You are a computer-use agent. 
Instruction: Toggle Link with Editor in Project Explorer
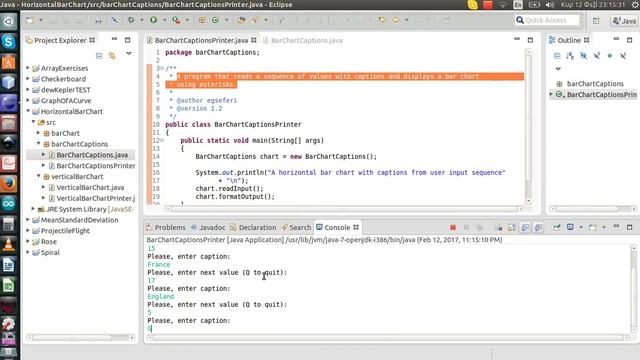[x=112, y=56]
